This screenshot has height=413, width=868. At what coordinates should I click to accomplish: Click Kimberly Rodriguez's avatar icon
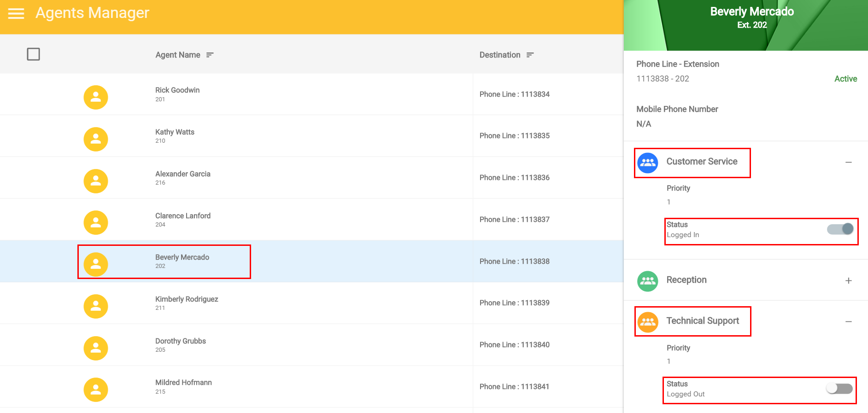(96, 306)
